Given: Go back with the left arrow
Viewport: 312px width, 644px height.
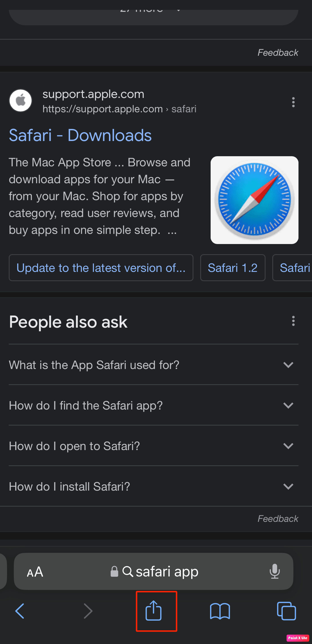Looking at the screenshot, I should tap(20, 611).
